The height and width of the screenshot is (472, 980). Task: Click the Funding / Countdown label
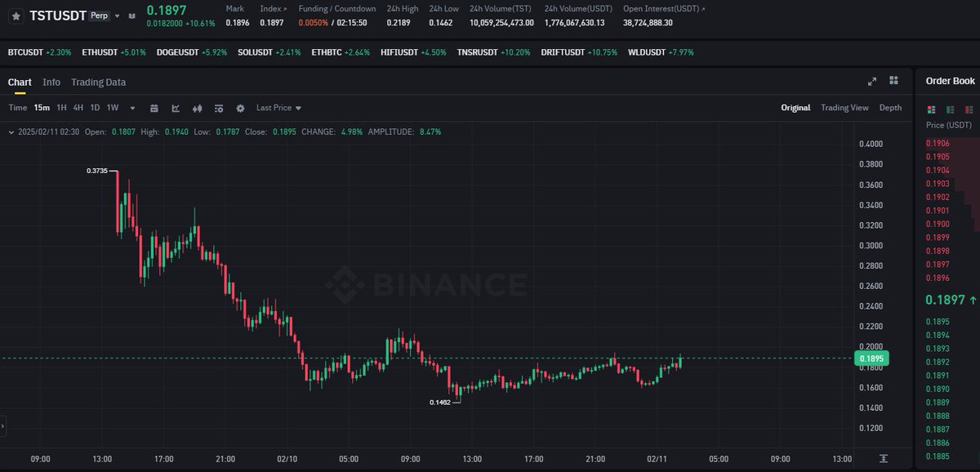pos(337,8)
